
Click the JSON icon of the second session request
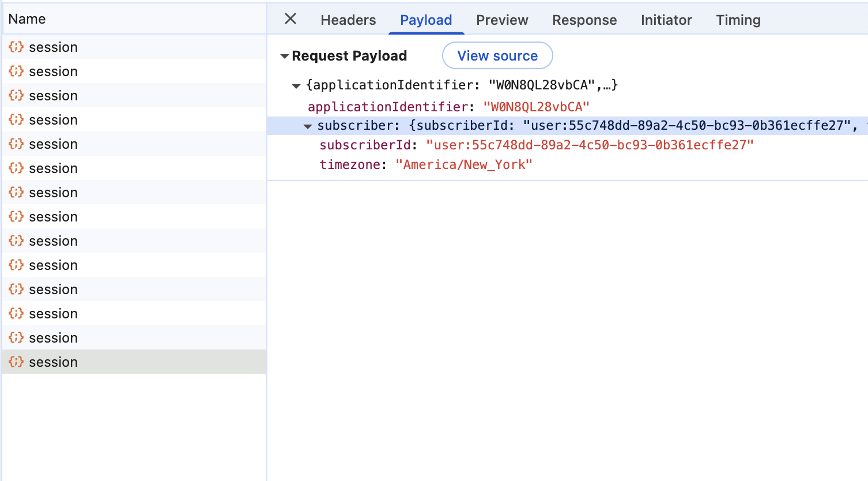point(16,71)
